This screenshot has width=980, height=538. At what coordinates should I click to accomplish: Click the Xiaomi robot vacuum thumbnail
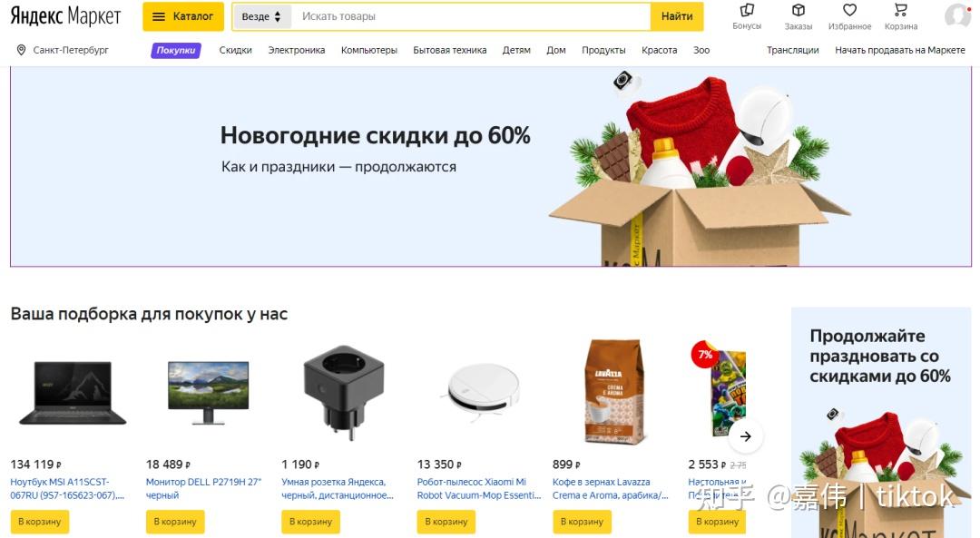(x=479, y=392)
